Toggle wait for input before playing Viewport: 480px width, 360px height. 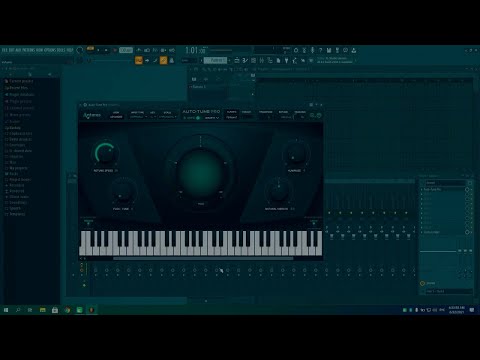[147, 50]
